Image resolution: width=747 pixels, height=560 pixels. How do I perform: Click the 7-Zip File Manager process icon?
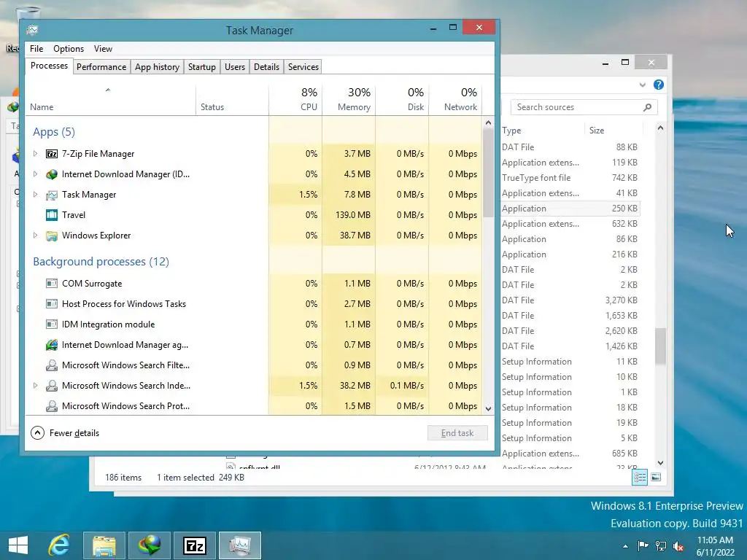coord(52,154)
